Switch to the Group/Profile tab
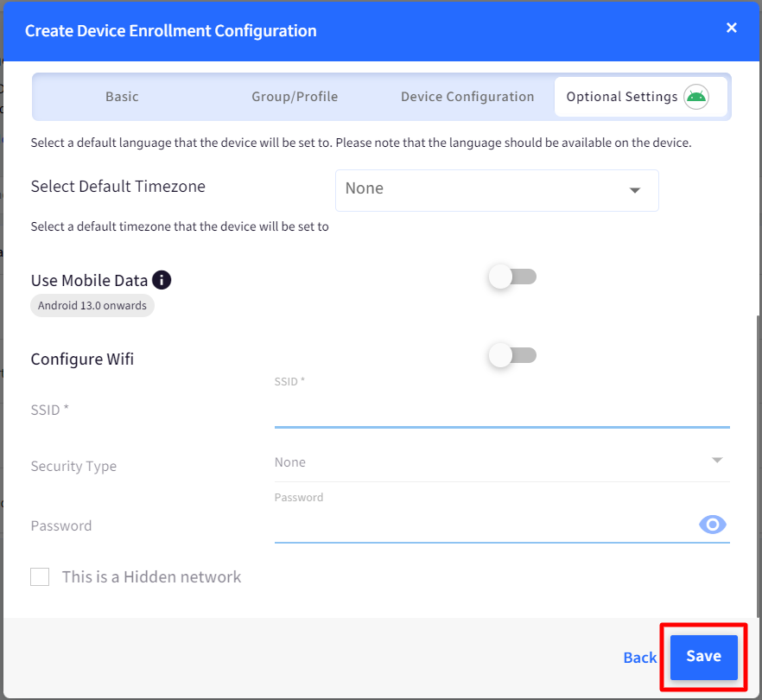Viewport: 762px width, 700px height. [295, 97]
